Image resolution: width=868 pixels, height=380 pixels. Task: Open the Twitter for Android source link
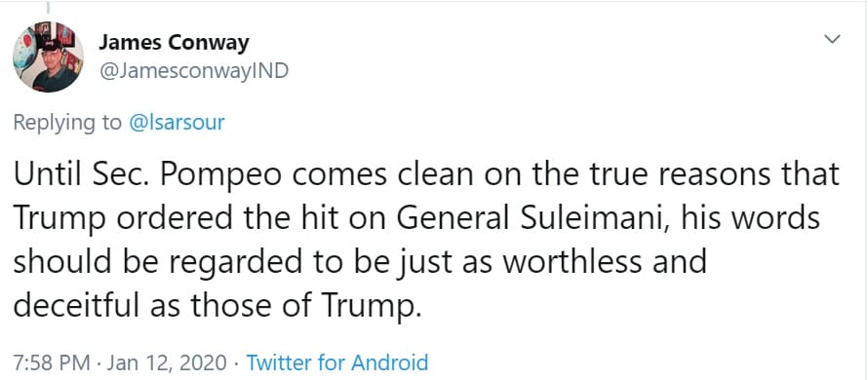tap(337, 363)
